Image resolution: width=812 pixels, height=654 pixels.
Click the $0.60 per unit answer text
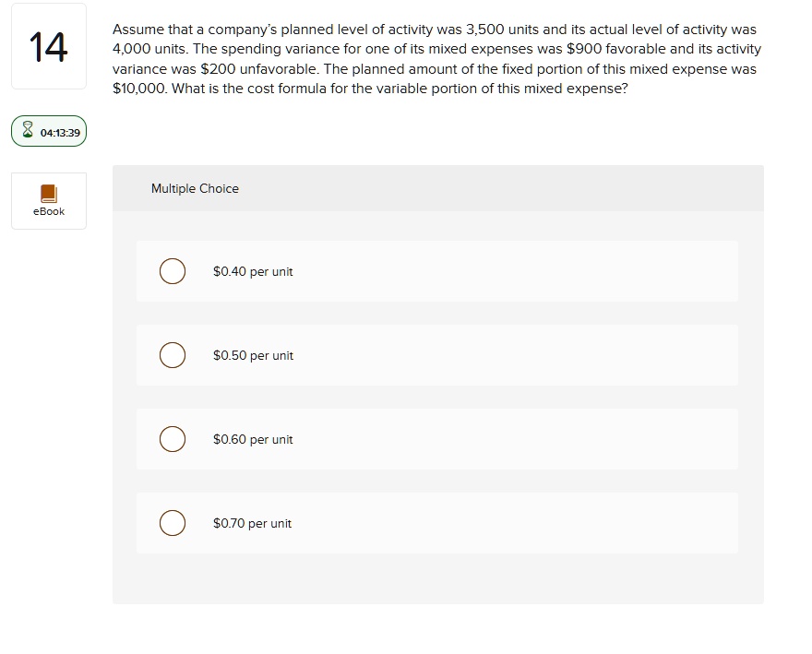(x=252, y=439)
